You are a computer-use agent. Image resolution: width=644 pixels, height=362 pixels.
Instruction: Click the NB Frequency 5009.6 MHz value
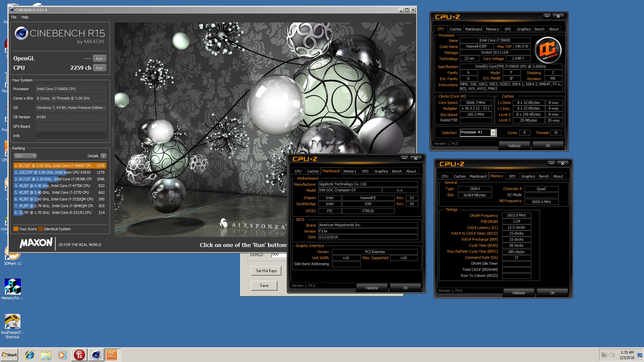(541, 202)
